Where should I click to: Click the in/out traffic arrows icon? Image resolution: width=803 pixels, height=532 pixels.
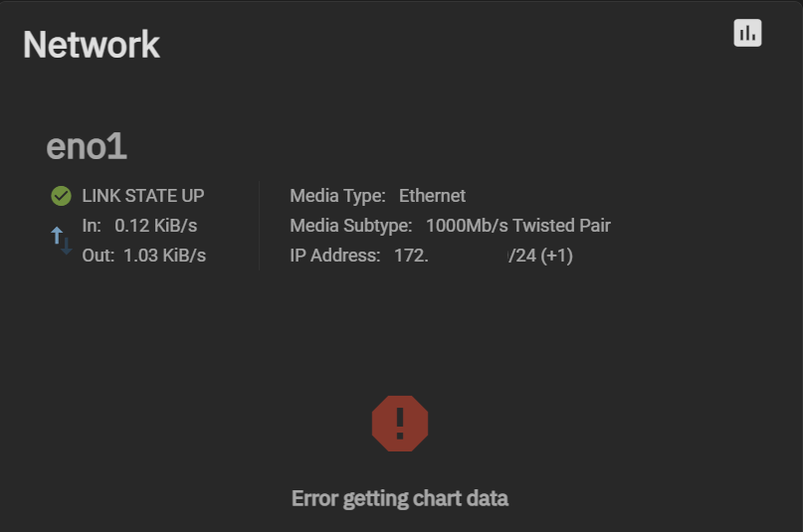point(62,240)
